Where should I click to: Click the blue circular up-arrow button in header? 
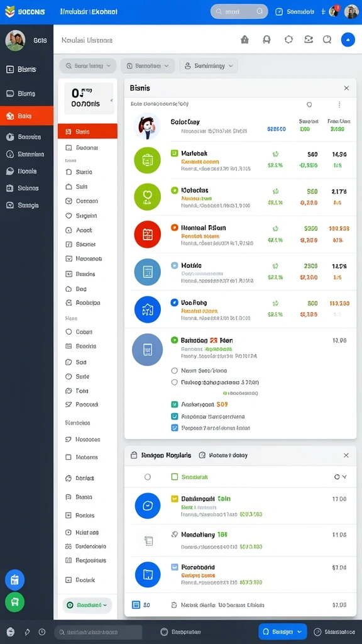pos(348,40)
